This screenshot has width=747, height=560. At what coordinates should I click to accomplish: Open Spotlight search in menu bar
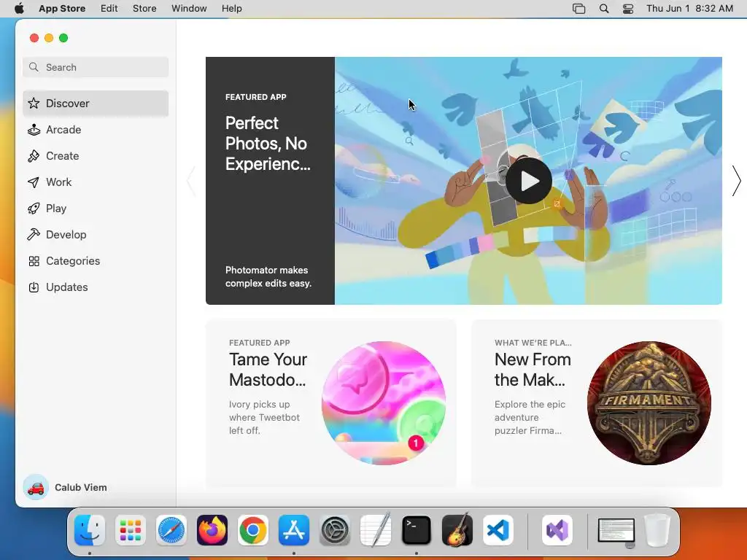pos(603,9)
